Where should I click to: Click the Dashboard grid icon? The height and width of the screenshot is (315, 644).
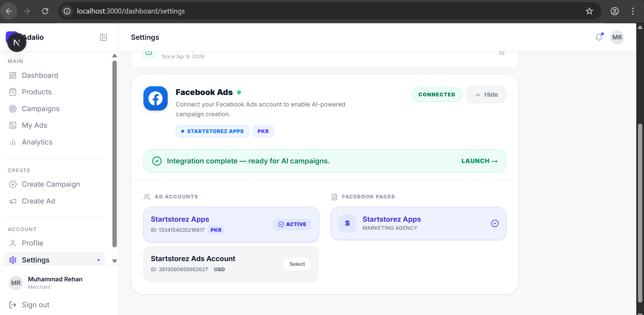(x=13, y=75)
